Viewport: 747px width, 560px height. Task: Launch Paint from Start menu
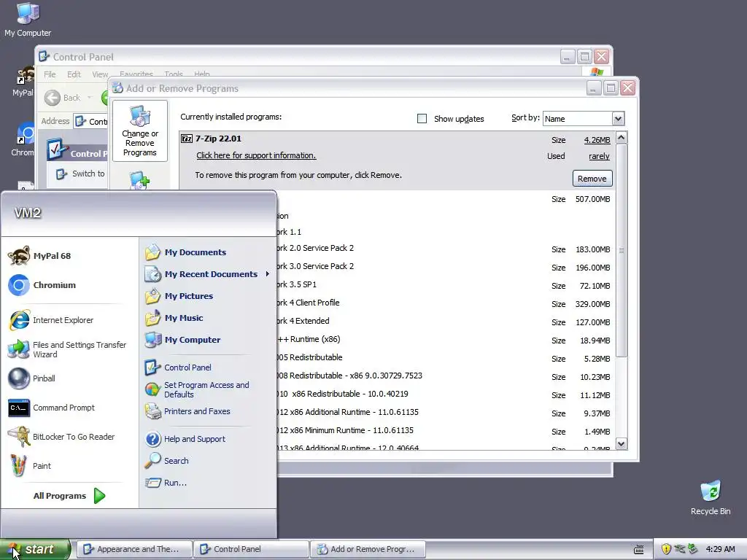[x=29, y=466]
